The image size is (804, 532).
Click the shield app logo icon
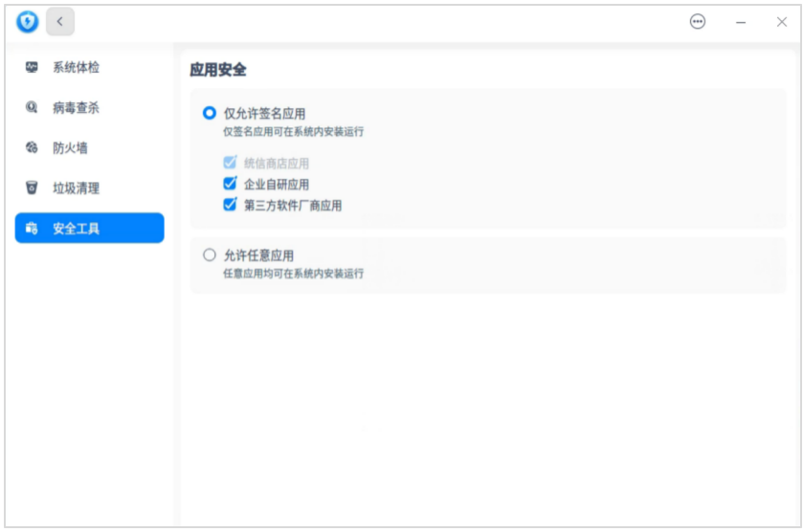tap(28, 22)
